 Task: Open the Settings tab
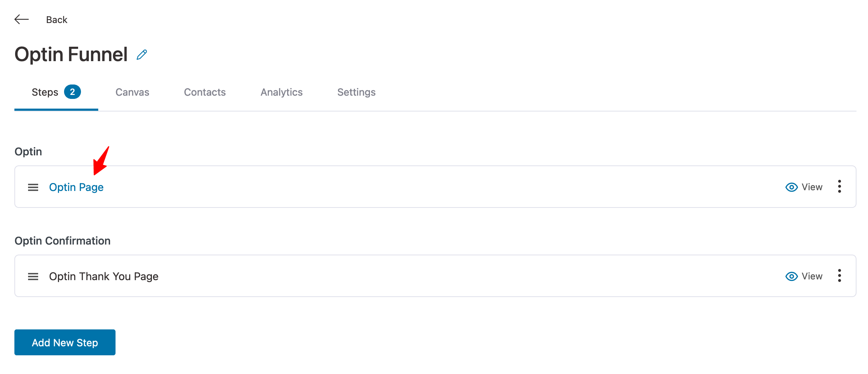356,92
